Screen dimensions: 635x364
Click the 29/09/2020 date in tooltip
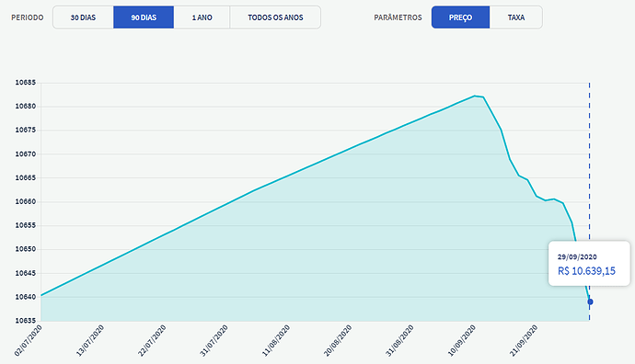577,256
